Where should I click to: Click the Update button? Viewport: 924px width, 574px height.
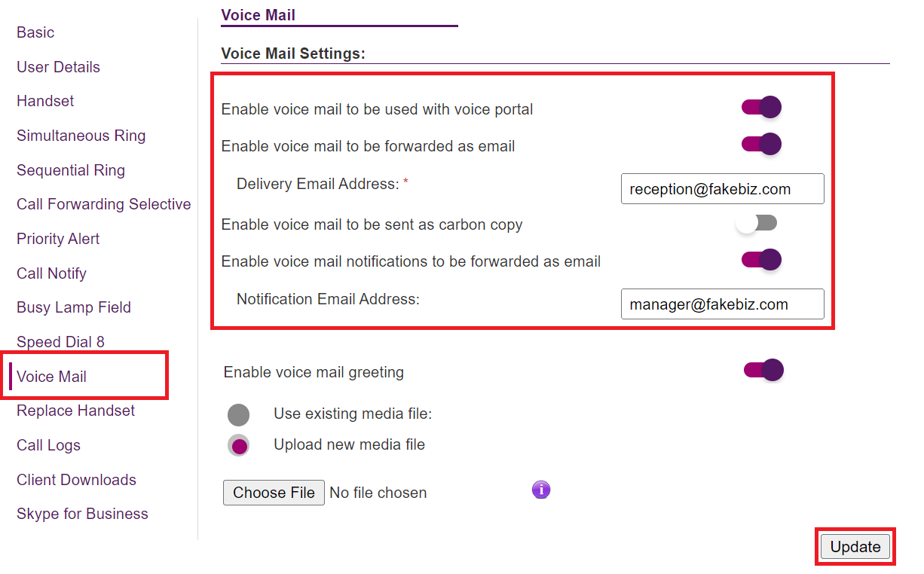point(855,546)
